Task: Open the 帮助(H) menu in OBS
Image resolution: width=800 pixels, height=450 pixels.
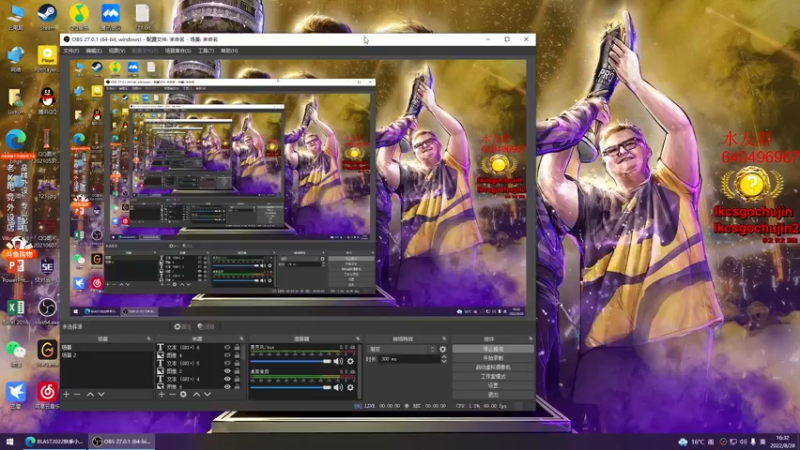Action: point(229,51)
